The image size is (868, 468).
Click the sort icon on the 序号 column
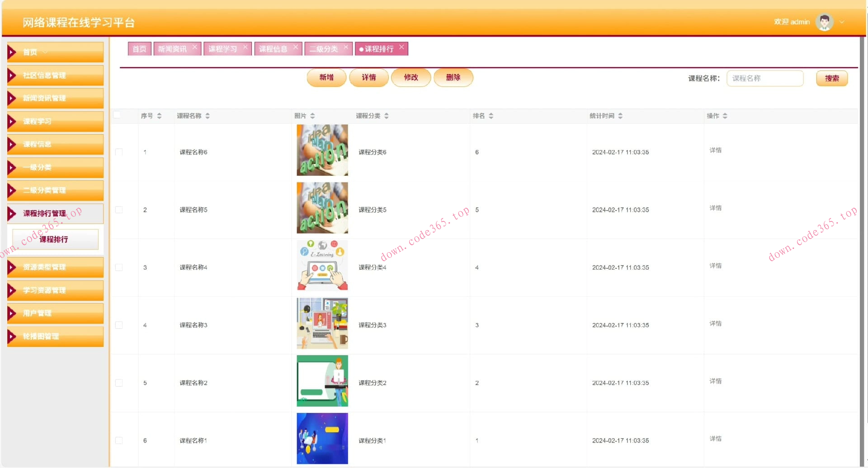click(x=159, y=116)
